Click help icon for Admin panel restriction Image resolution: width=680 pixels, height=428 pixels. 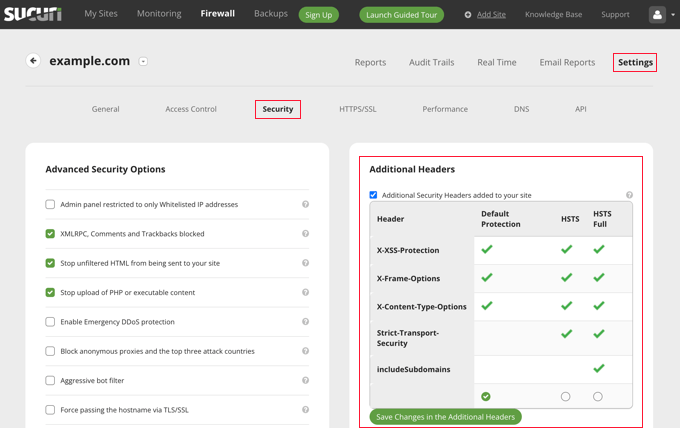pyautogui.click(x=306, y=204)
